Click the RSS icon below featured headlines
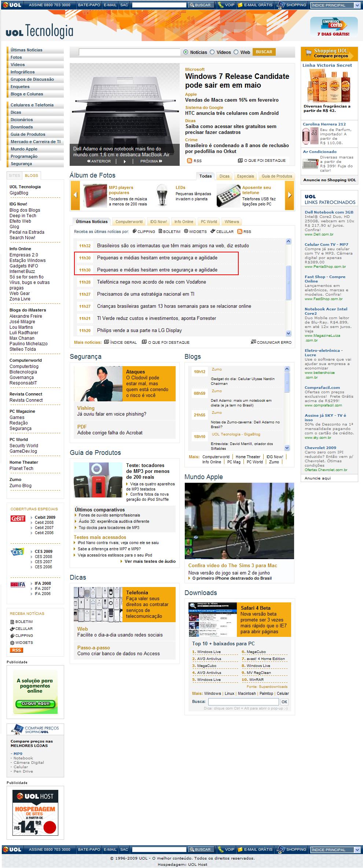363x868 pixels. pyautogui.click(x=189, y=161)
